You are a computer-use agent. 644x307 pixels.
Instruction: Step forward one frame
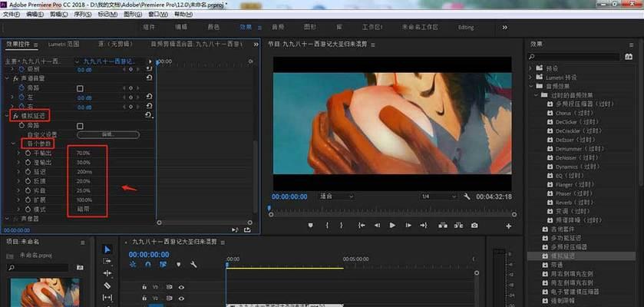[408, 226]
